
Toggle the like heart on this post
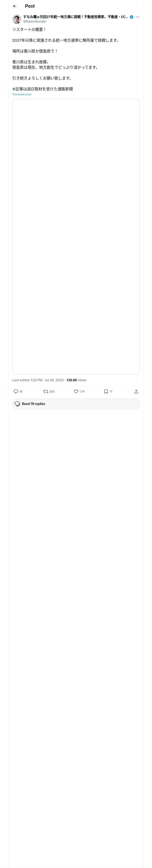coord(76,391)
